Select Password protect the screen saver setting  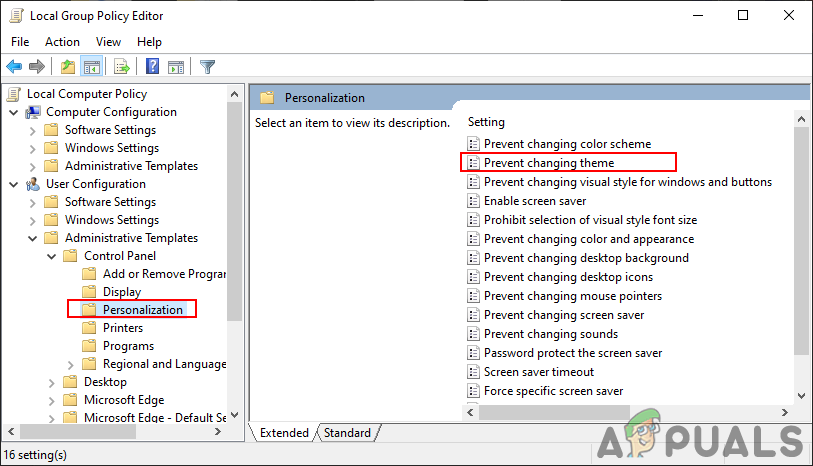point(573,353)
